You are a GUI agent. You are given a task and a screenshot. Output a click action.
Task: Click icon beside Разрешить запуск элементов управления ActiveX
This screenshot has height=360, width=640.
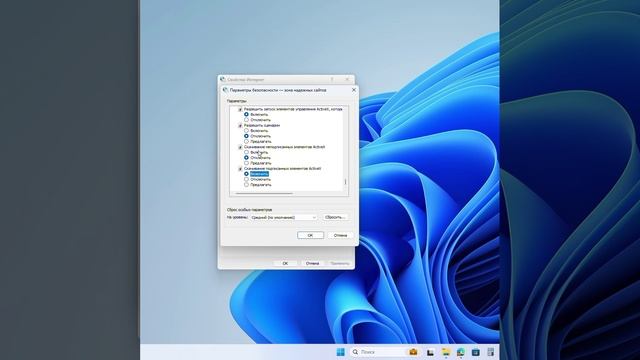coord(240,109)
